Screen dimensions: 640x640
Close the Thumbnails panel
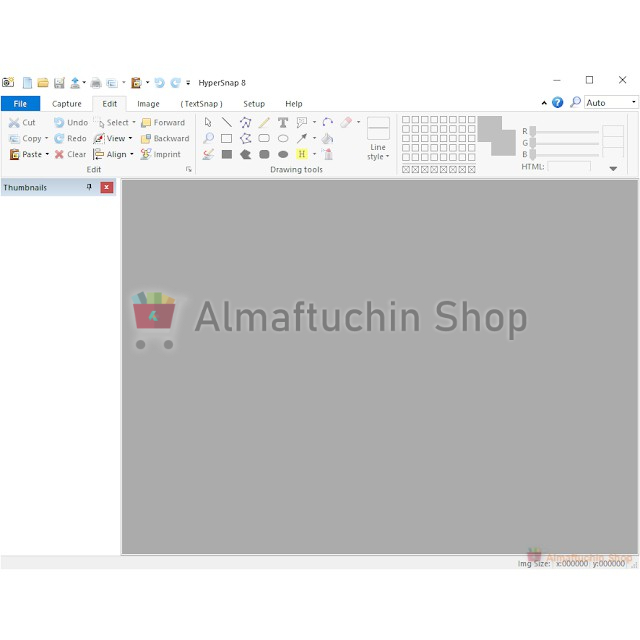click(x=107, y=187)
